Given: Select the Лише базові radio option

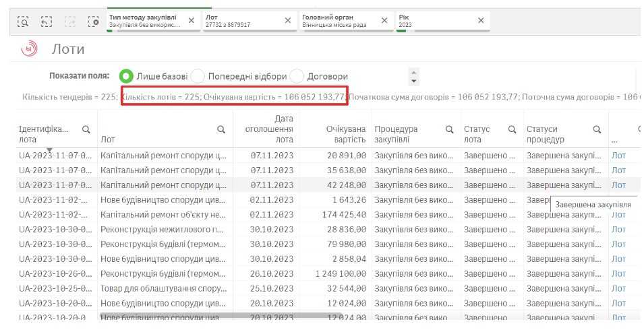Looking at the screenshot, I should (x=126, y=77).
